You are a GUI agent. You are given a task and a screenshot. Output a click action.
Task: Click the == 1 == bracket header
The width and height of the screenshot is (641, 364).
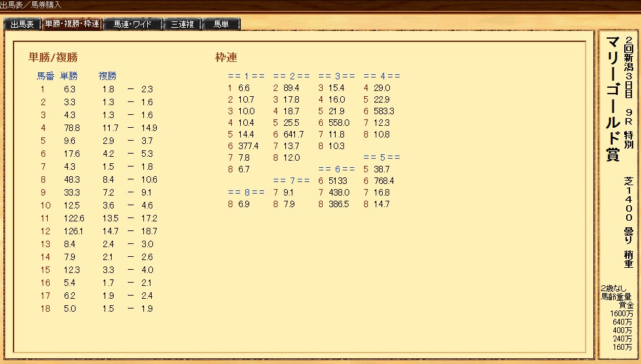tap(246, 76)
